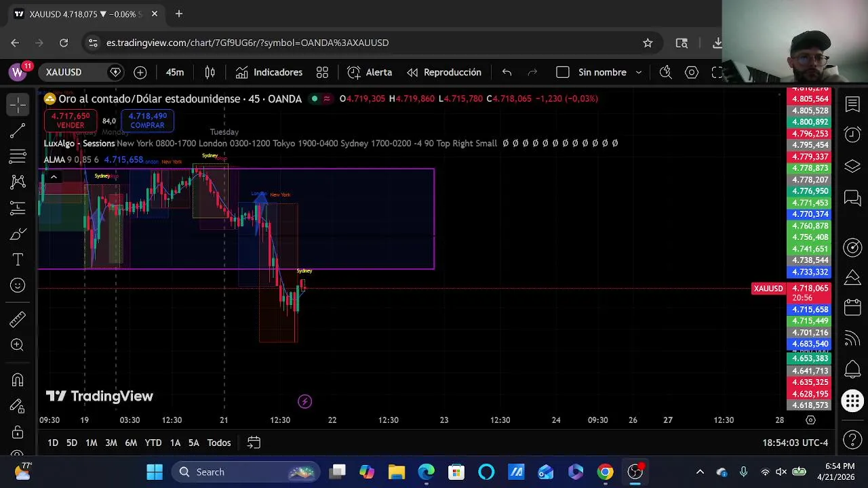
Task: Select the brush drawing tool
Action: click(18, 235)
